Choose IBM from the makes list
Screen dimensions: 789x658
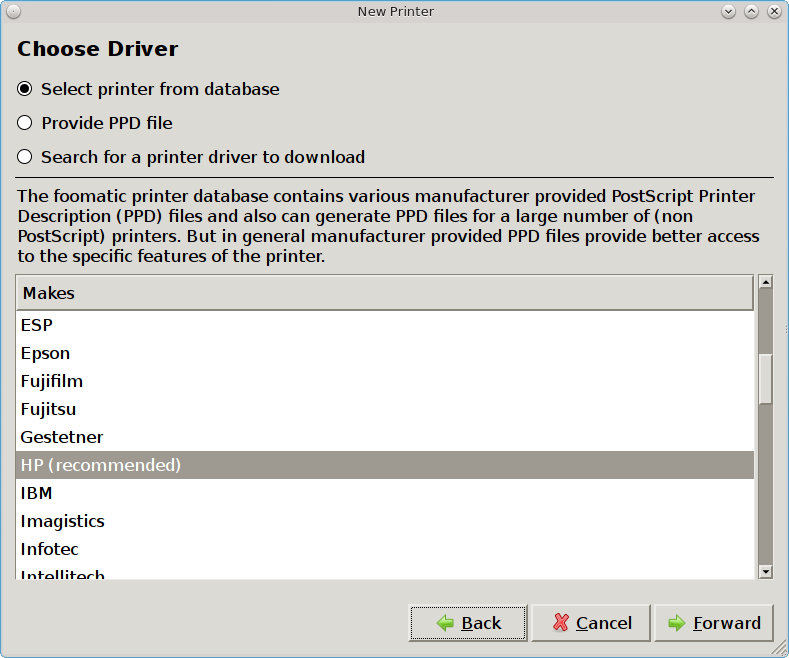[x=384, y=494]
